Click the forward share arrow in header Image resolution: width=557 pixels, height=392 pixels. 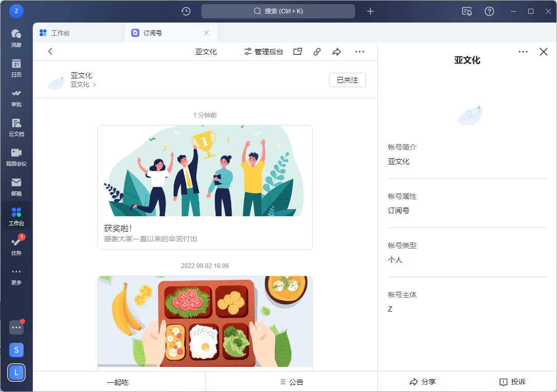337,52
